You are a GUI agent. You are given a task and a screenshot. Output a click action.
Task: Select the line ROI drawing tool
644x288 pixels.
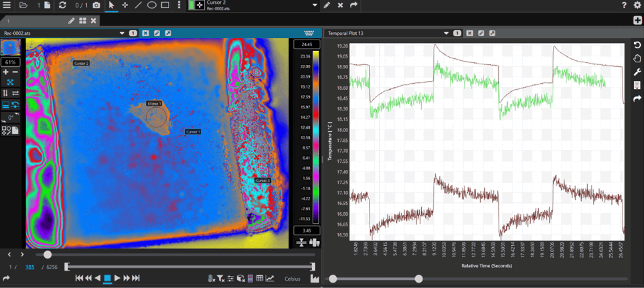[139, 5]
